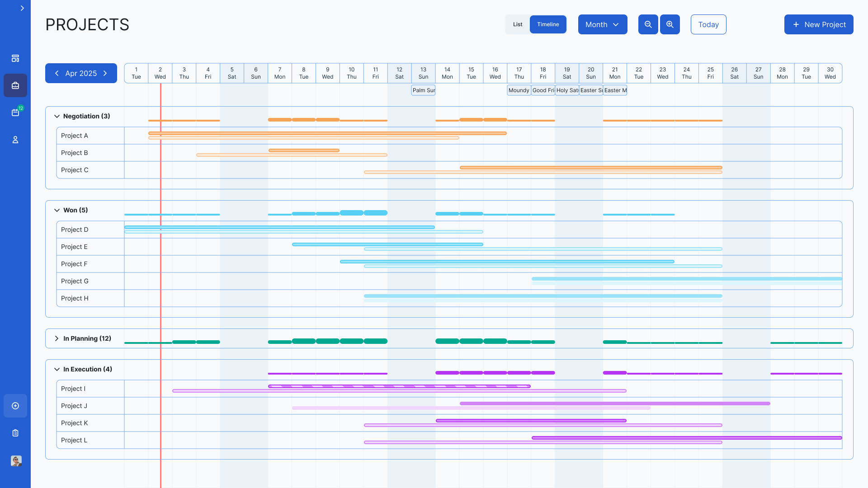This screenshot has height=488, width=868.
Task: Go to next month after Apr 2025
Action: tap(105, 73)
